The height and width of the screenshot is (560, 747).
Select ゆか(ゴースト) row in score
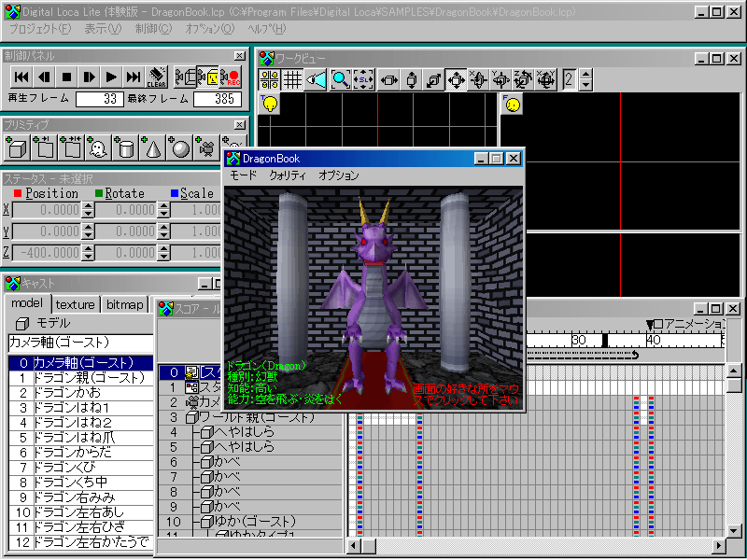[x=250, y=522]
